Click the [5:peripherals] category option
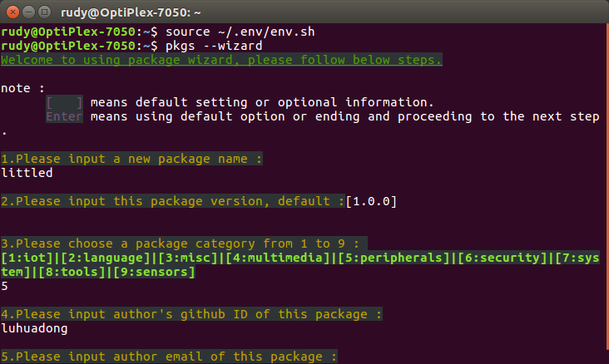609x364 pixels. pyautogui.click(x=394, y=258)
